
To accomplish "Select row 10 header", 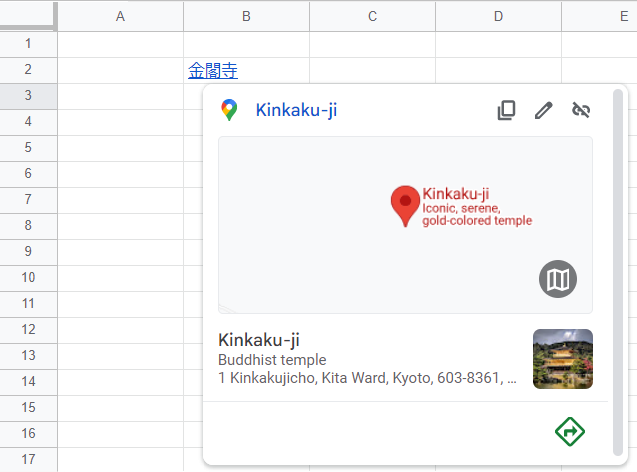I will (x=28, y=278).
